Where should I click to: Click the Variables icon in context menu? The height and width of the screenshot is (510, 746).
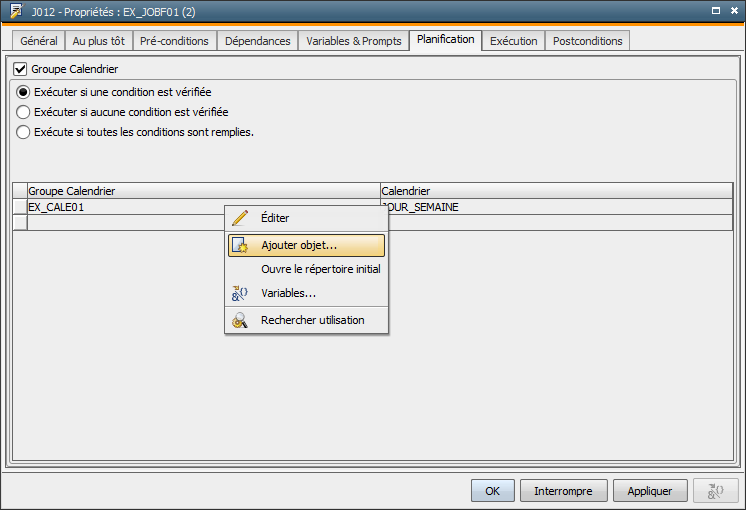(239, 293)
